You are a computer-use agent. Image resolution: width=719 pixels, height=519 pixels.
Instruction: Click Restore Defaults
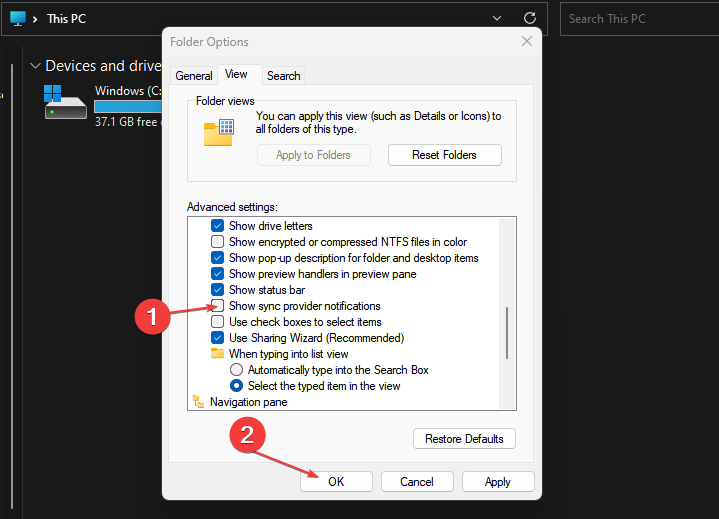pyautogui.click(x=464, y=439)
